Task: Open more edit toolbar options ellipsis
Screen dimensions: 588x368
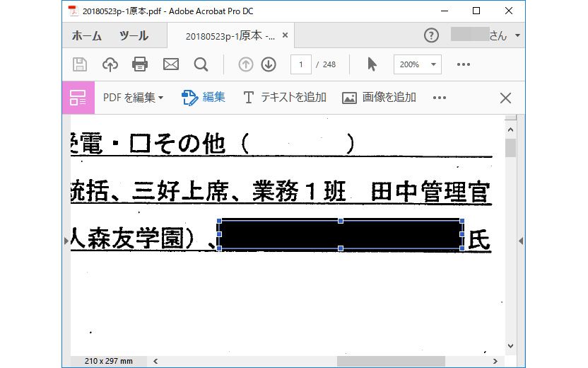Action: coord(440,98)
